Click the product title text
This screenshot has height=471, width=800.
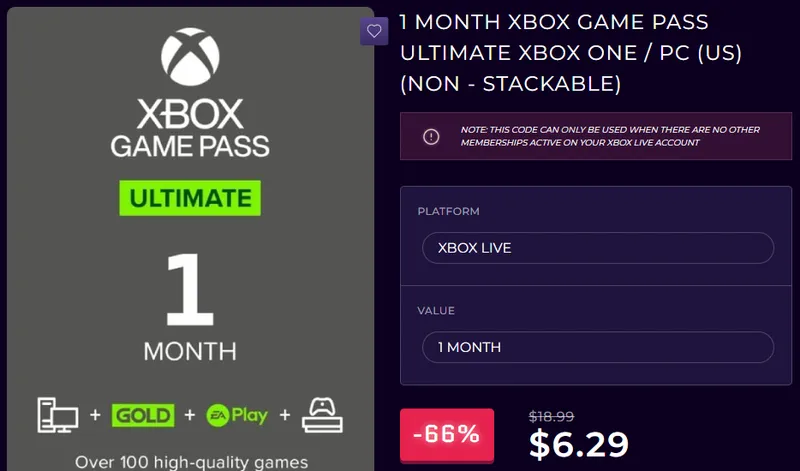click(x=571, y=53)
